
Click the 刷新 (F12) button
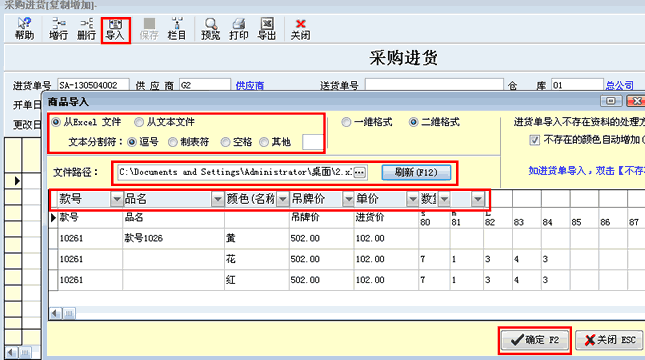click(x=416, y=172)
